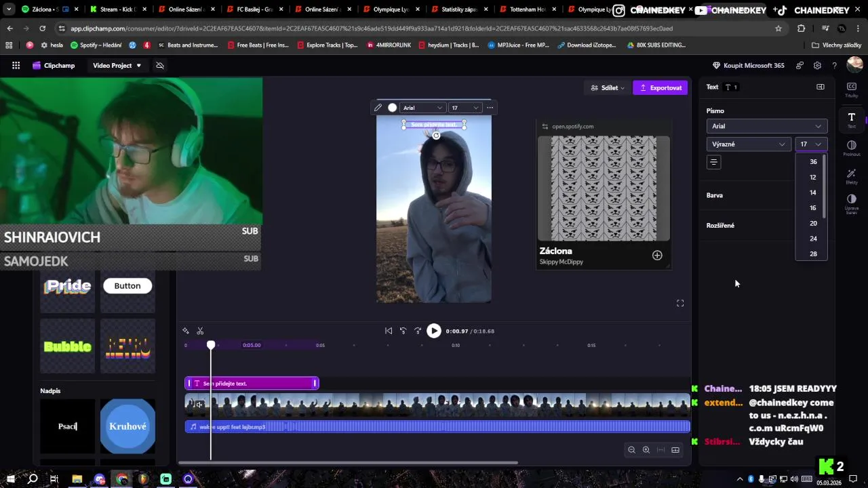The width and height of the screenshot is (868, 488).
Task: Click the white text color swatch
Action: pos(392,108)
